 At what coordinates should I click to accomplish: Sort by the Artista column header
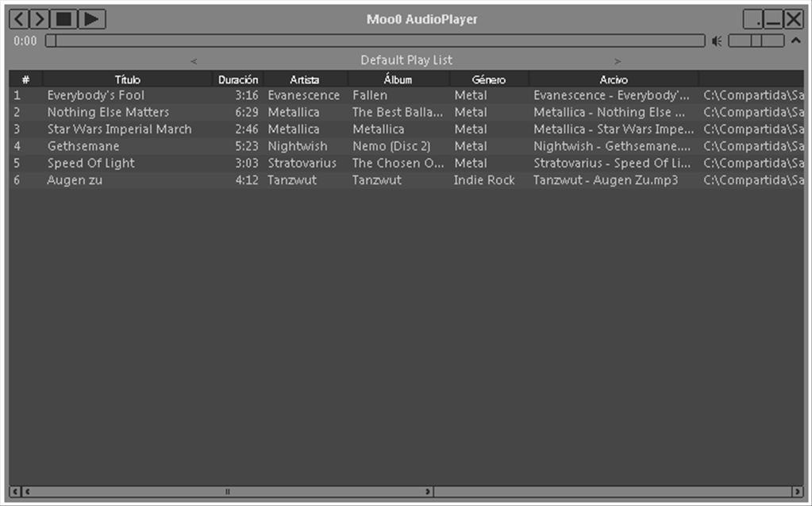pos(305,79)
